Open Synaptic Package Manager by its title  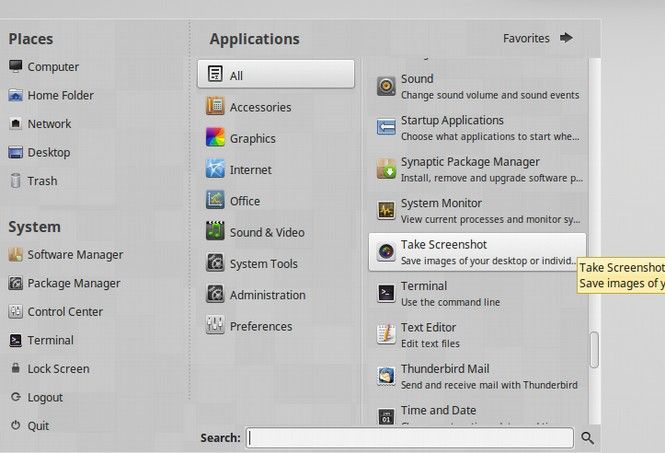coord(470,162)
